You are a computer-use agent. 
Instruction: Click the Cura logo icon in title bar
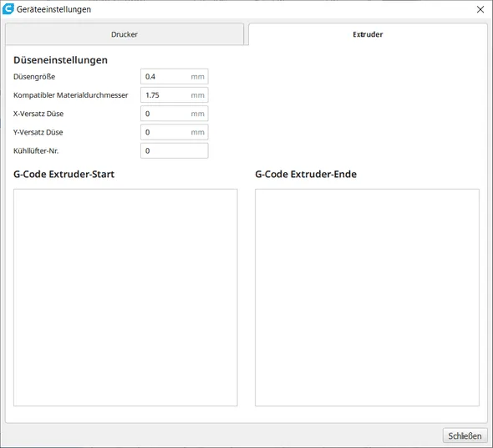(8, 9)
